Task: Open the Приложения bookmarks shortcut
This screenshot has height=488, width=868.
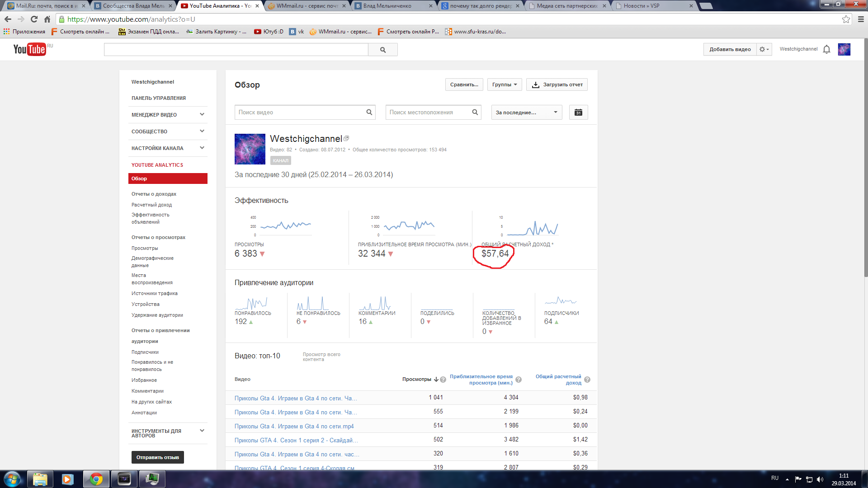Action: click(x=24, y=32)
